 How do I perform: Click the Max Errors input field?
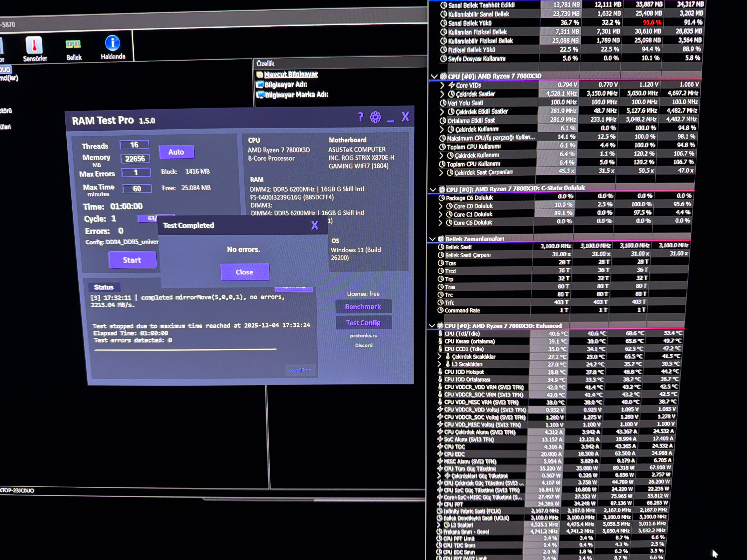tap(136, 172)
